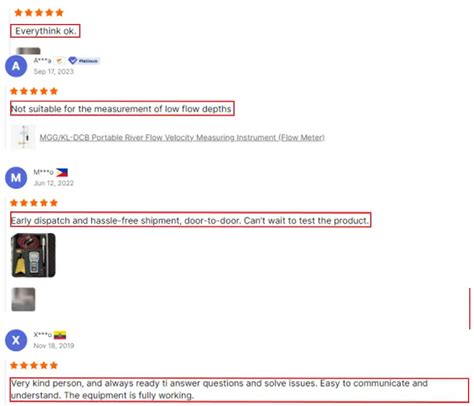Image resolution: width=474 pixels, height=406 pixels.
Task: Click the username X***o
Action: point(43,335)
